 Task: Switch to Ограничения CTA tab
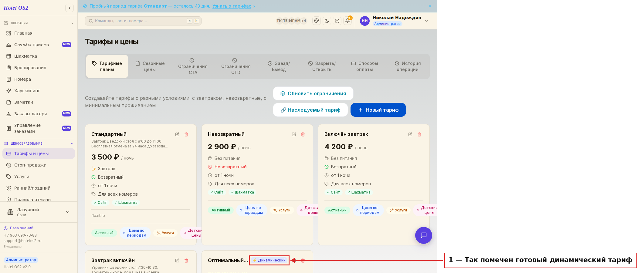pos(193,66)
